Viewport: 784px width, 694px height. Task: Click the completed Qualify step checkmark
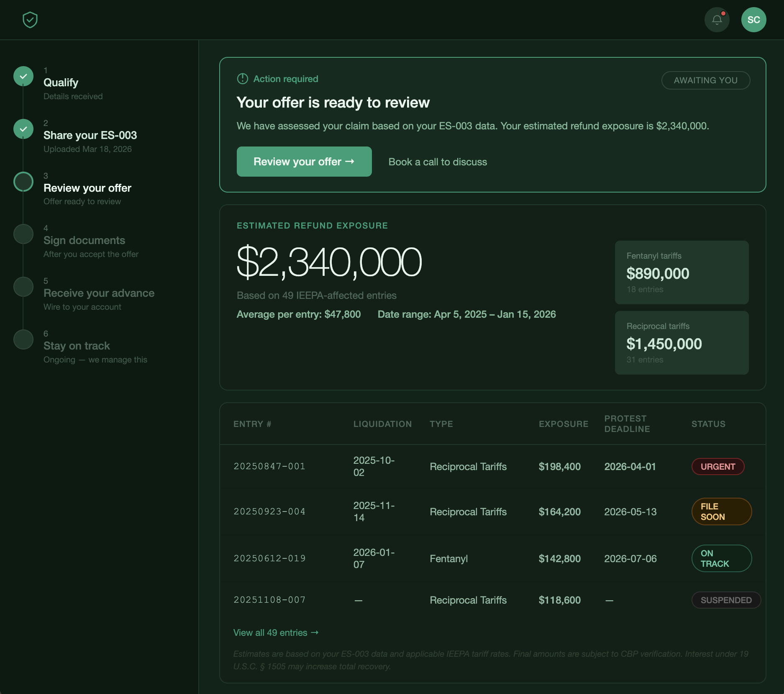(x=23, y=77)
